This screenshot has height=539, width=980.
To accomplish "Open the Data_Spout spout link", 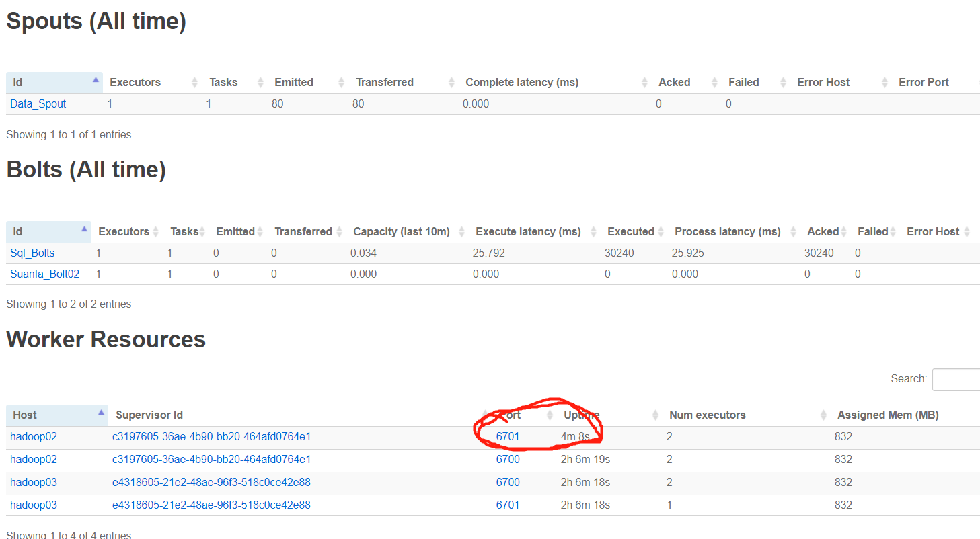I will 38,103.
